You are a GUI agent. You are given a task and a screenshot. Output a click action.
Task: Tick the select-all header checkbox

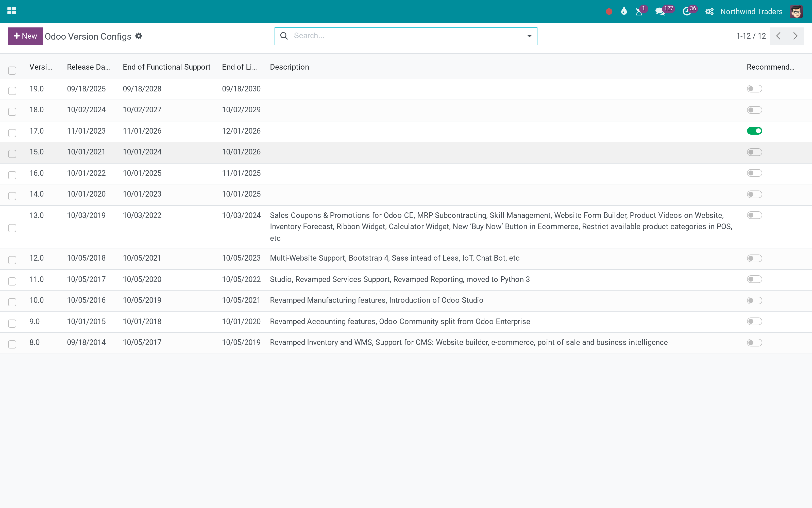(x=12, y=71)
